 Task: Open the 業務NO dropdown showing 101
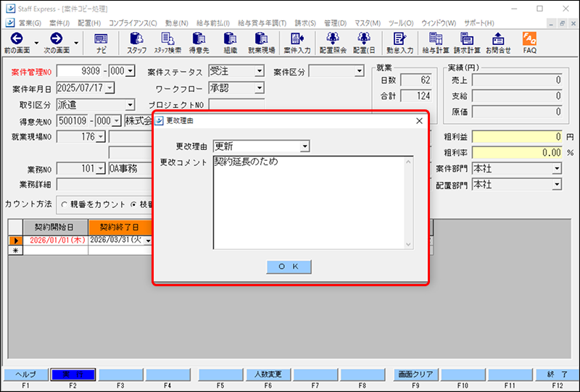pos(101,169)
